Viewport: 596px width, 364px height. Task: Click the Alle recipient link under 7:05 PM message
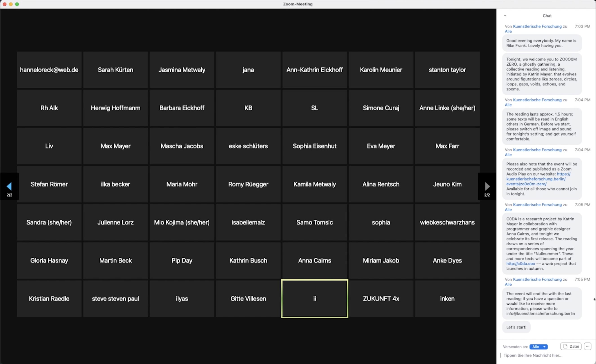(508, 210)
